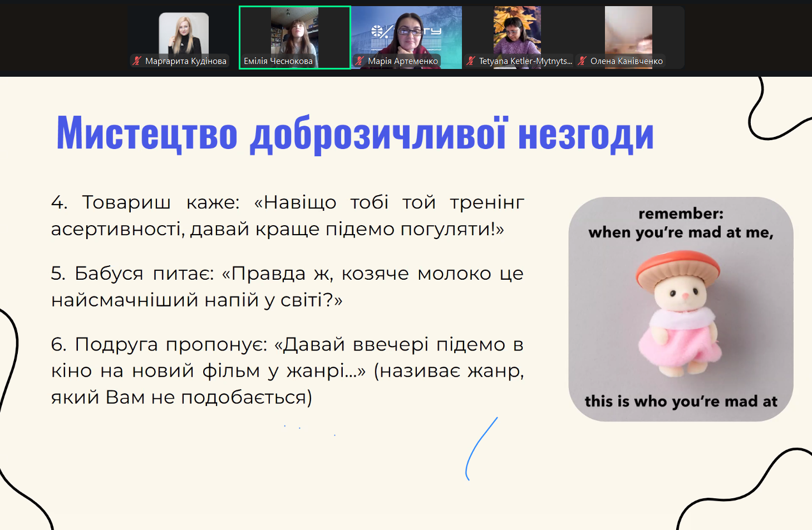Image resolution: width=812 pixels, height=530 pixels.
Task: Click the name label Олена Канівченко
Action: point(626,61)
